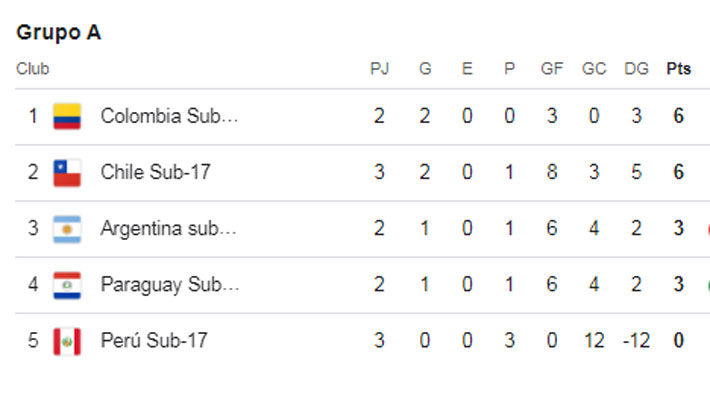Select Argentina sub team name

point(168,228)
